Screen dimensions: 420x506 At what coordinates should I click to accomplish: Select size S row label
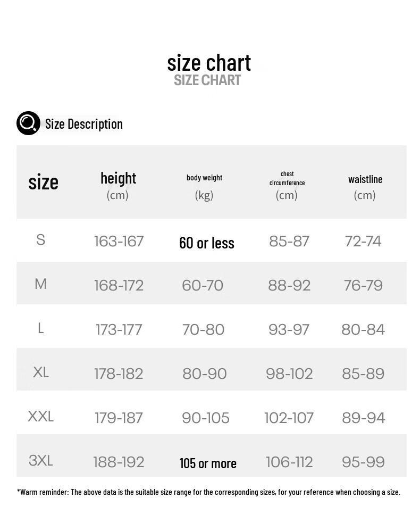click(40, 240)
